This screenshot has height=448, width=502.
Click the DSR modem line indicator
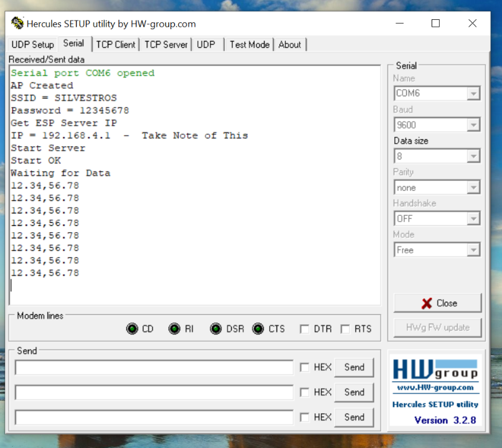[215, 329]
